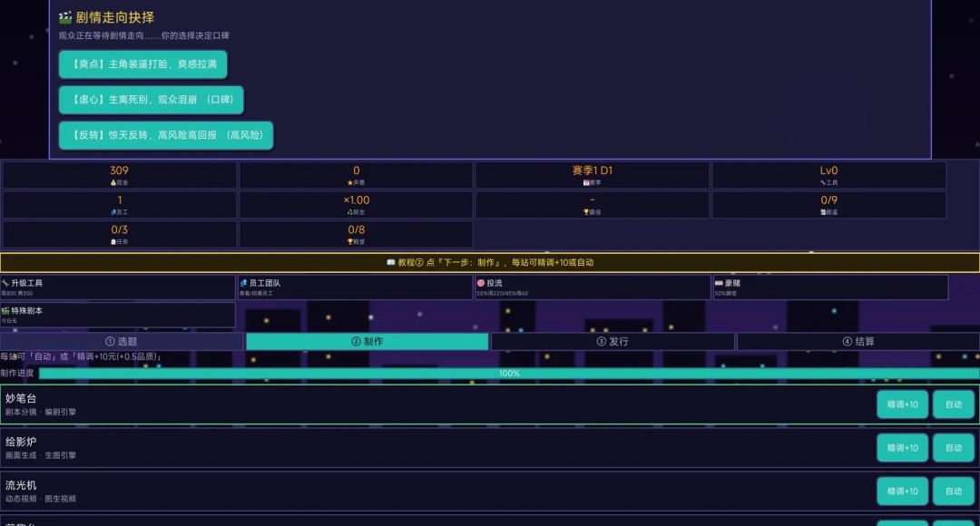Select the 妙笔台 station name
The width and height of the screenshot is (980, 526).
point(21,398)
